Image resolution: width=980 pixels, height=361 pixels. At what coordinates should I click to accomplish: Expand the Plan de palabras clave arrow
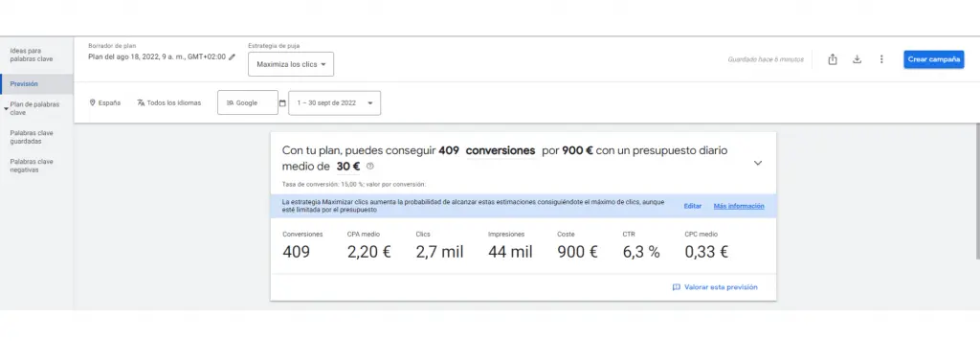point(6,109)
